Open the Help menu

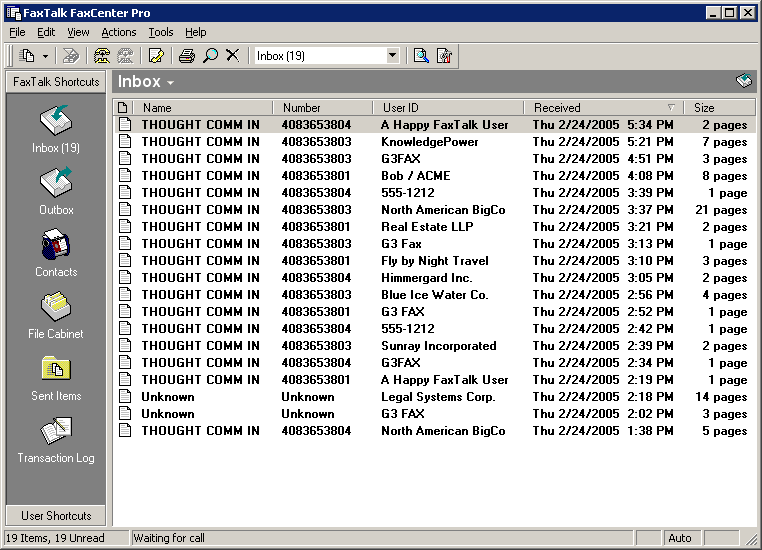point(195,32)
